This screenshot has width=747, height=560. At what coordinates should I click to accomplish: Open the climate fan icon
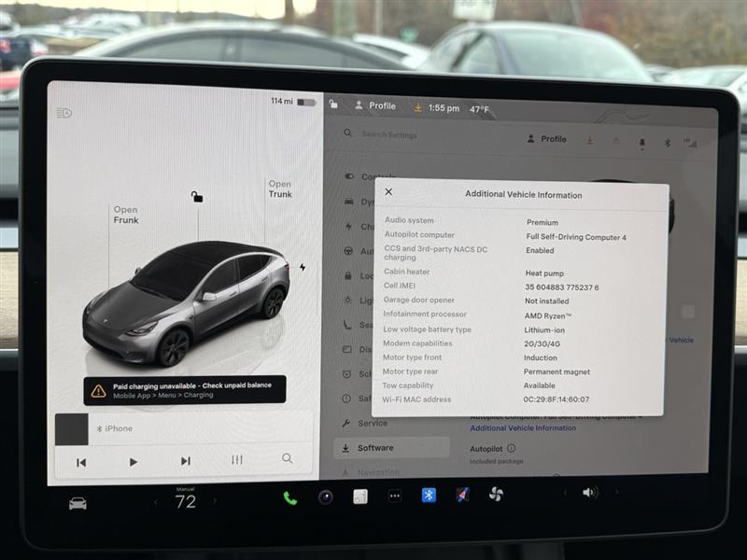[496, 494]
